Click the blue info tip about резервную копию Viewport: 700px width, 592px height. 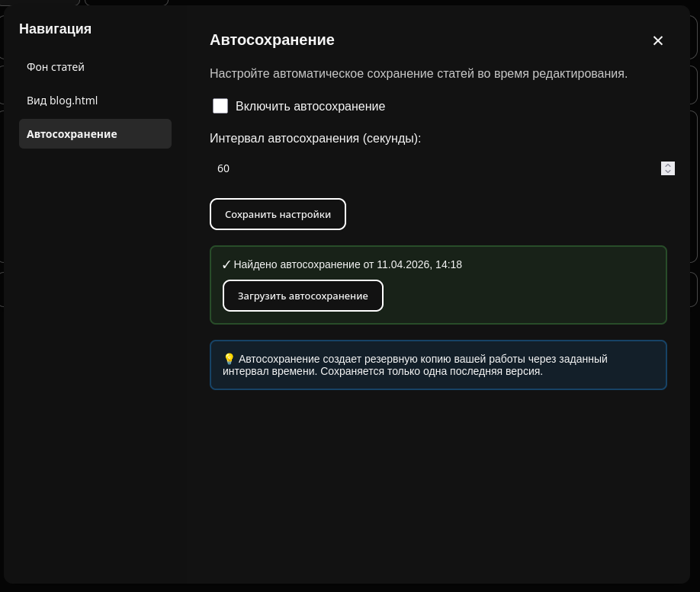438,365
